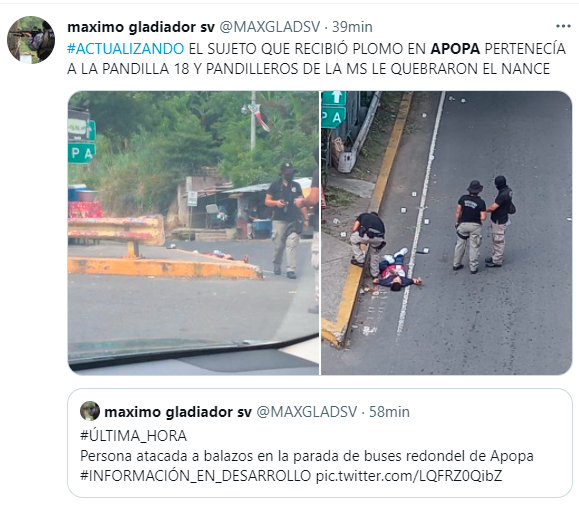579x505 pixels.
Task: Select the green road sign in the left photo
Action: [82, 141]
